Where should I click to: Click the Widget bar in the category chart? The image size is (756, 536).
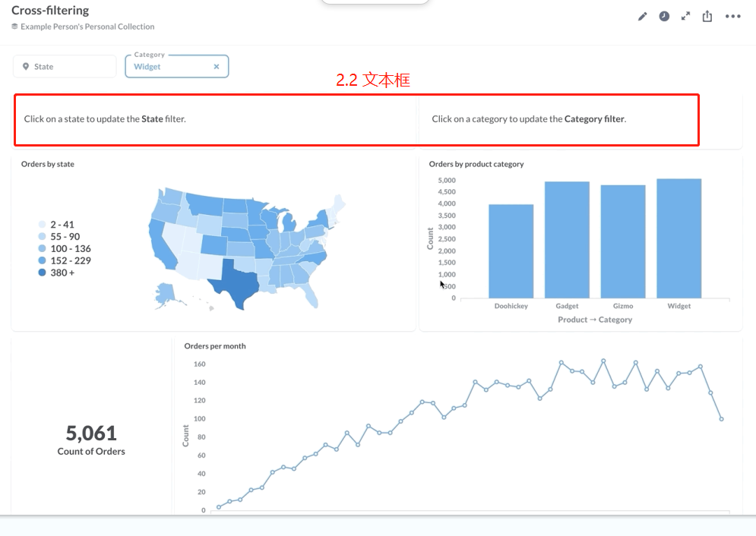pos(679,237)
